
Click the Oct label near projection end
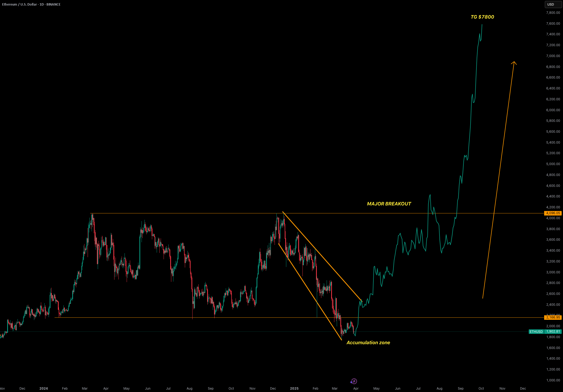(x=481, y=389)
